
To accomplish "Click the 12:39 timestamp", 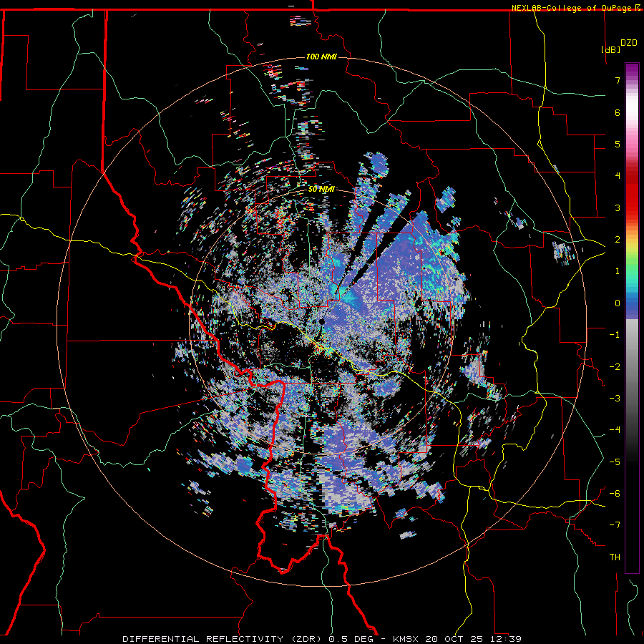I will click(504, 639).
